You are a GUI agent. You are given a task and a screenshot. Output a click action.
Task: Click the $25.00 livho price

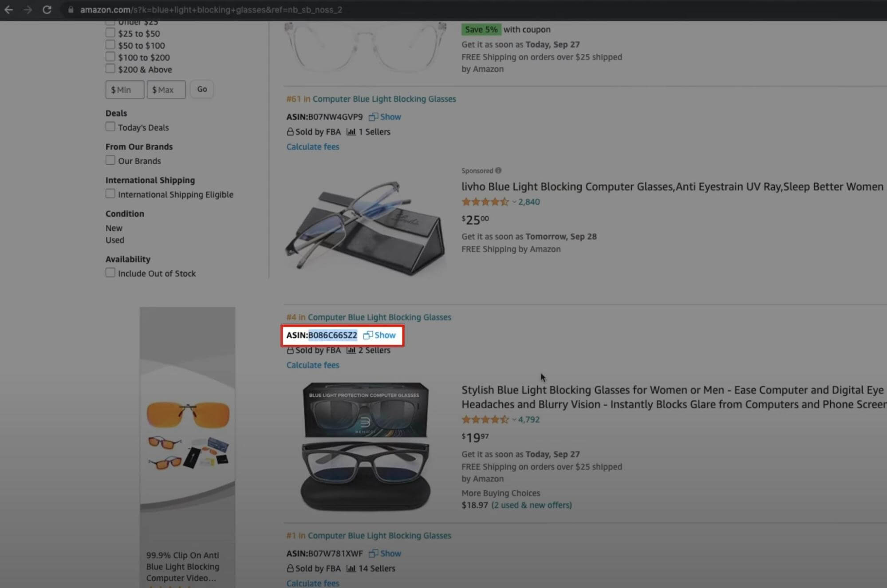[475, 220]
